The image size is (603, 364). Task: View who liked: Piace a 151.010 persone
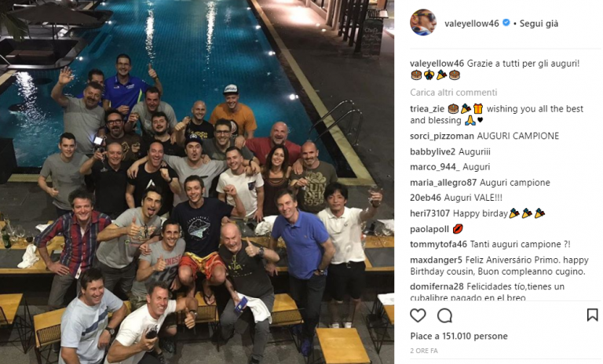point(459,336)
